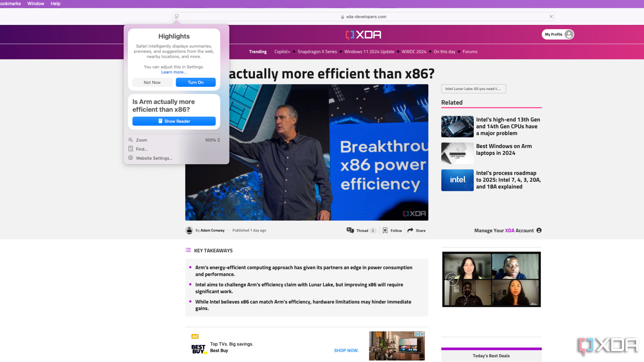The height and width of the screenshot is (362, 644).
Task: Click the Follow bookmark icon
Action: point(385,230)
